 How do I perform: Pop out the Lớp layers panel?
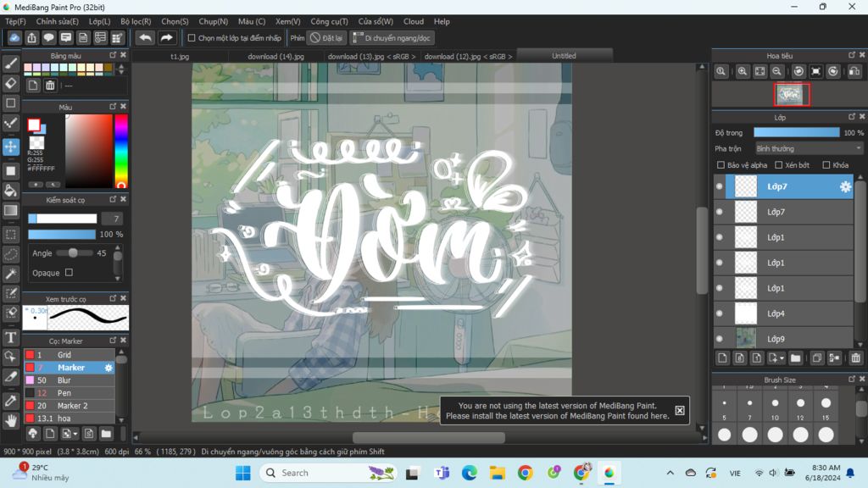(x=852, y=117)
